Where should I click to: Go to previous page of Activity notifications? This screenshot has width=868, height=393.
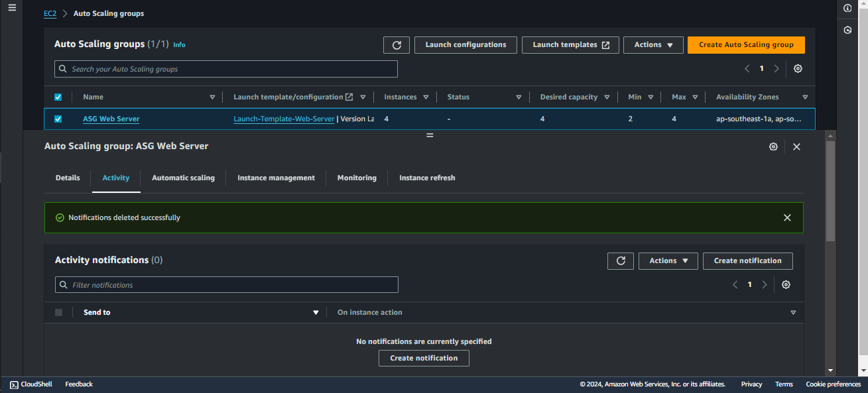pyautogui.click(x=735, y=285)
